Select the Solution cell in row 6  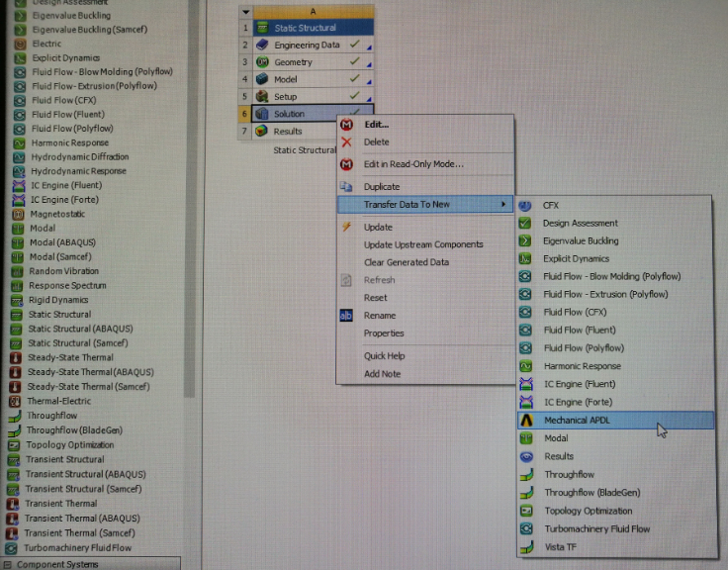pos(313,114)
